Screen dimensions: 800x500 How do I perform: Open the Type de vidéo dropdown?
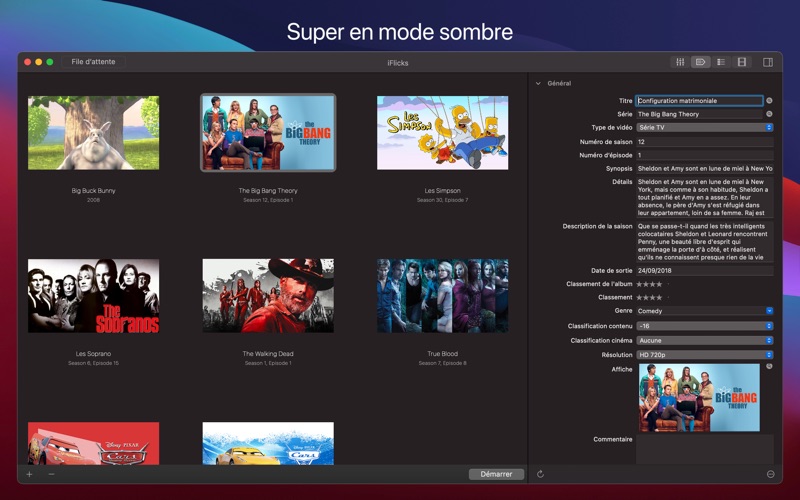click(705, 128)
